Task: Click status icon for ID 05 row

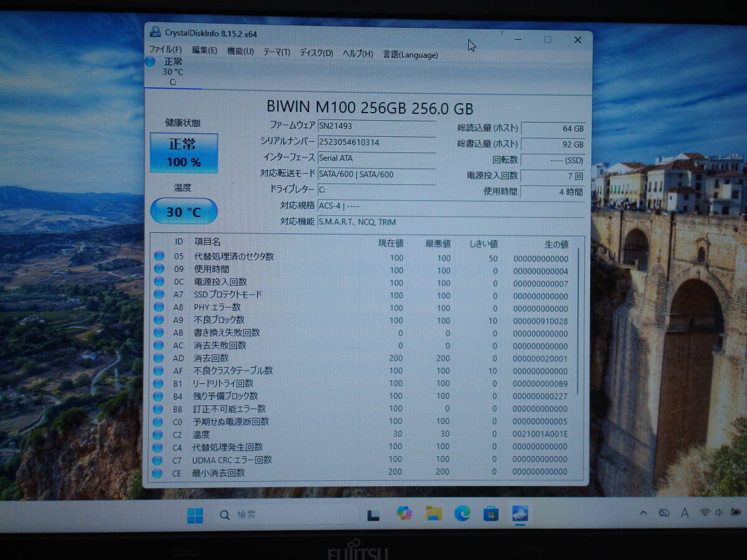Action: click(x=159, y=256)
